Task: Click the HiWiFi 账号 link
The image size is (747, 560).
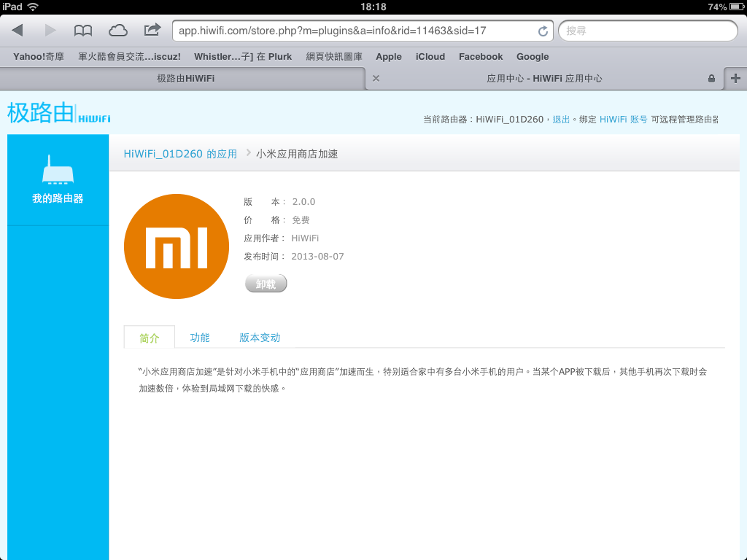Action: point(623,120)
